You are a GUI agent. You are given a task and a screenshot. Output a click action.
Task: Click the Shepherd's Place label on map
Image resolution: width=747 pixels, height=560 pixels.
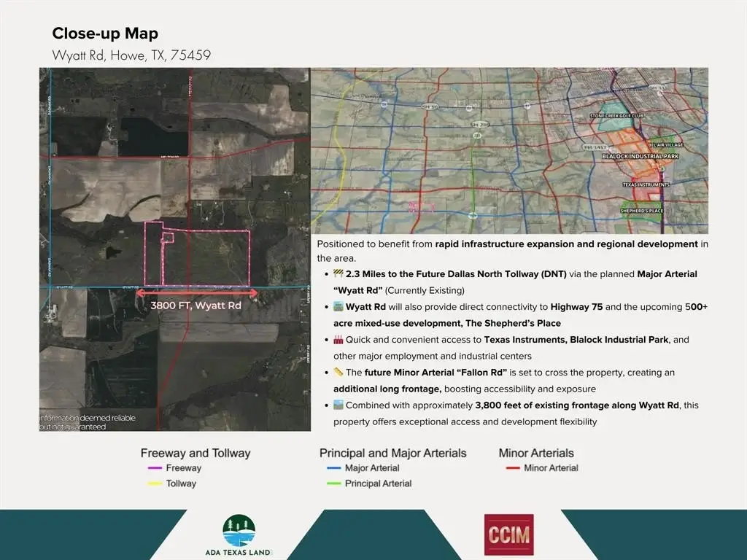pos(641,211)
